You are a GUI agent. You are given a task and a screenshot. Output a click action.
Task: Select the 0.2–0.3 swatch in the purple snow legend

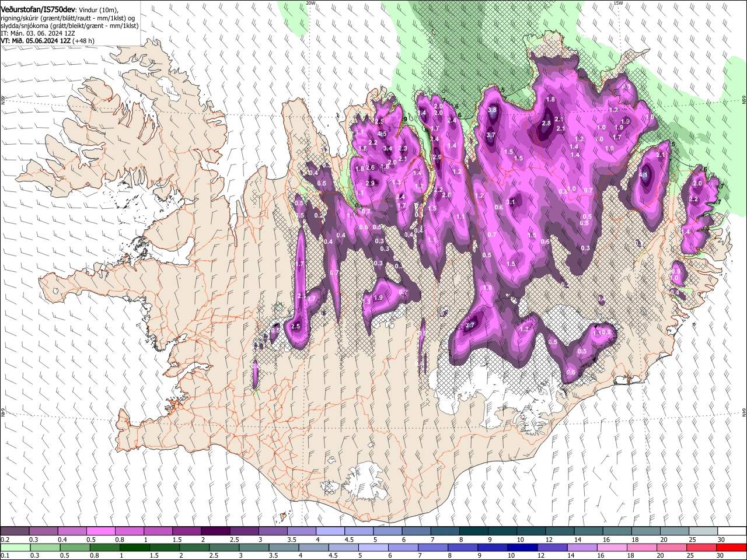pyautogui.click(x=15, y=531)
